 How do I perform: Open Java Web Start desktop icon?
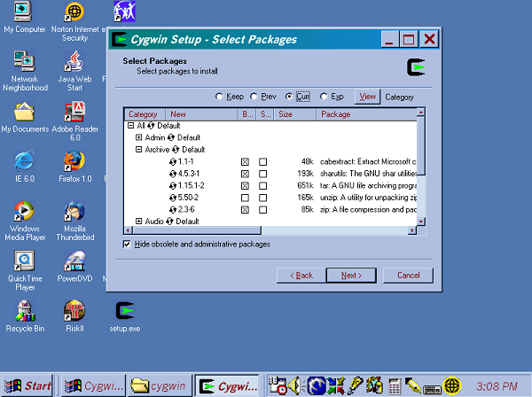tap(74, 71)
